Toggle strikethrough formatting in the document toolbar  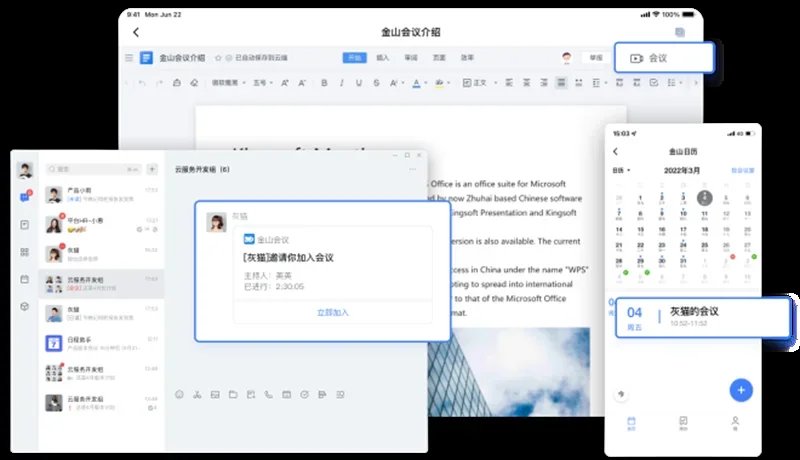376,83
